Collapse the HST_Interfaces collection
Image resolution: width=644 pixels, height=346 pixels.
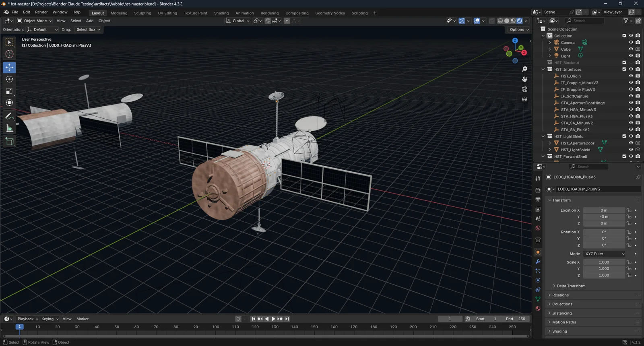(543, 69)
